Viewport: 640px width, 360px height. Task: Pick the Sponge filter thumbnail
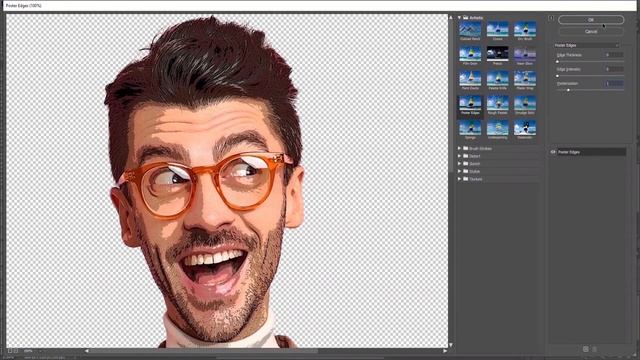(470, 129)
